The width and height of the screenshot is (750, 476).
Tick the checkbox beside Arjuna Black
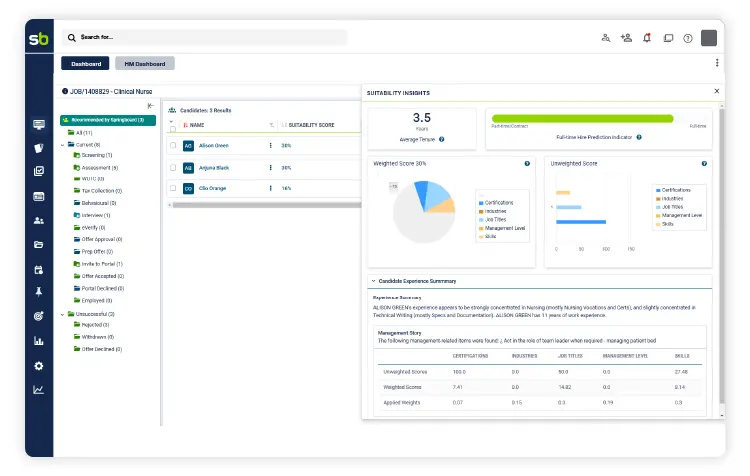[173, 167]
